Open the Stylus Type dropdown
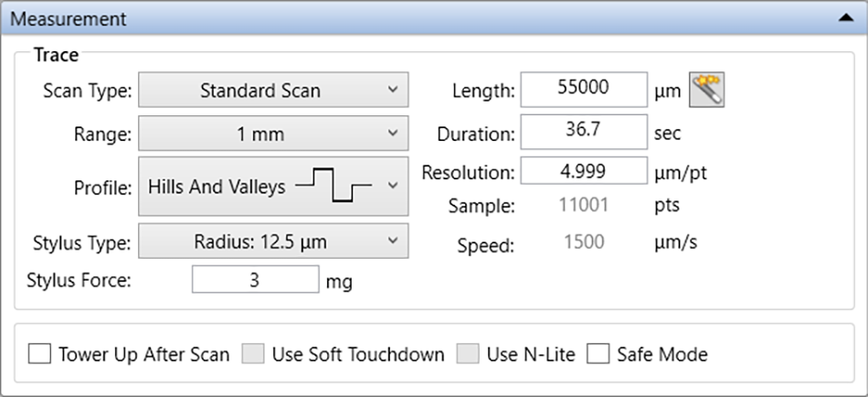Viewport: 868px width, 397px height. click(273, 241)
